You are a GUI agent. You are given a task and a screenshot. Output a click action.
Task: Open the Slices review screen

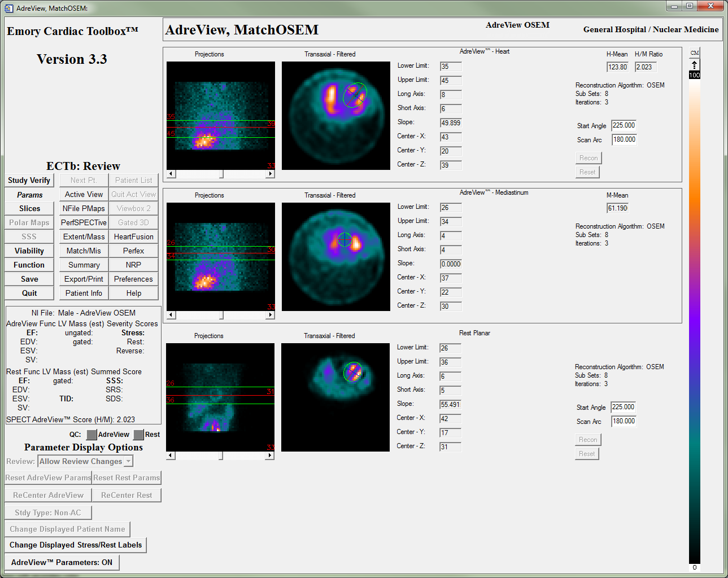pos(29,208)
